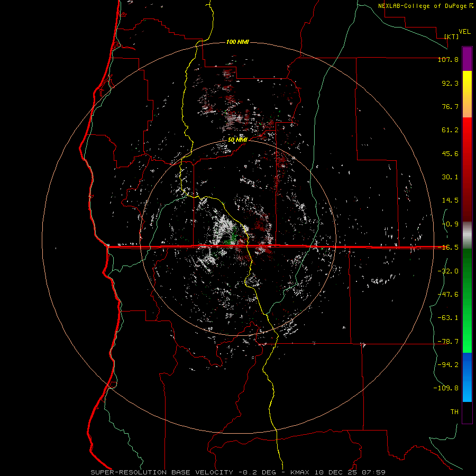This screenshot has height=476, width=476.
Task: Click the 76.7 scale value
Action: (450, 106)
